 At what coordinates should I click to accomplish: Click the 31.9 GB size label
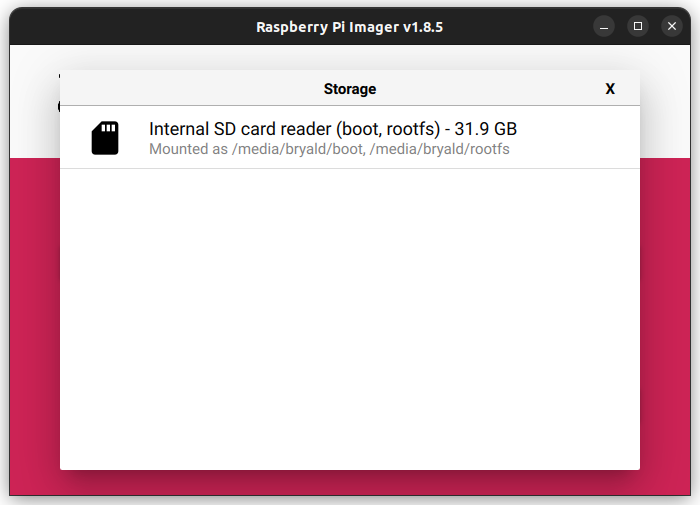[x=486, y=129]
